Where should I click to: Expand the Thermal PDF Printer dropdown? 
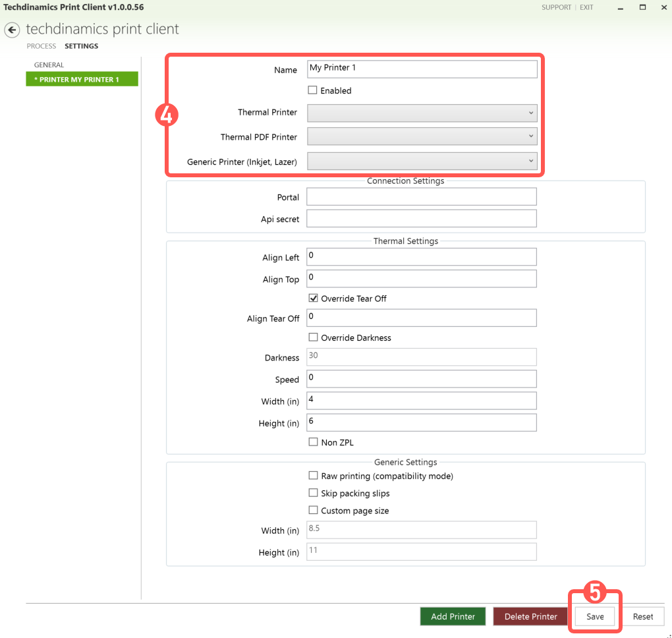pyautogui.click(x=422, y=136)
